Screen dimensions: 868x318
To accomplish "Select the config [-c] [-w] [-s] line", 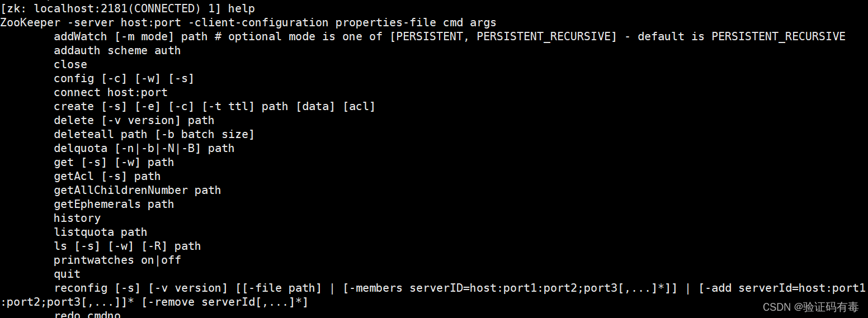I will (124, 78).
